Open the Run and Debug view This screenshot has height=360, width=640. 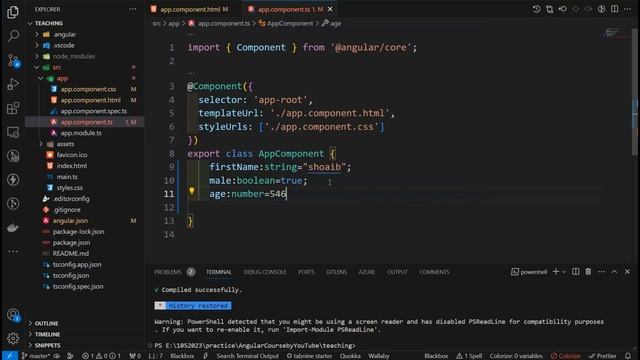pos(13,84)
